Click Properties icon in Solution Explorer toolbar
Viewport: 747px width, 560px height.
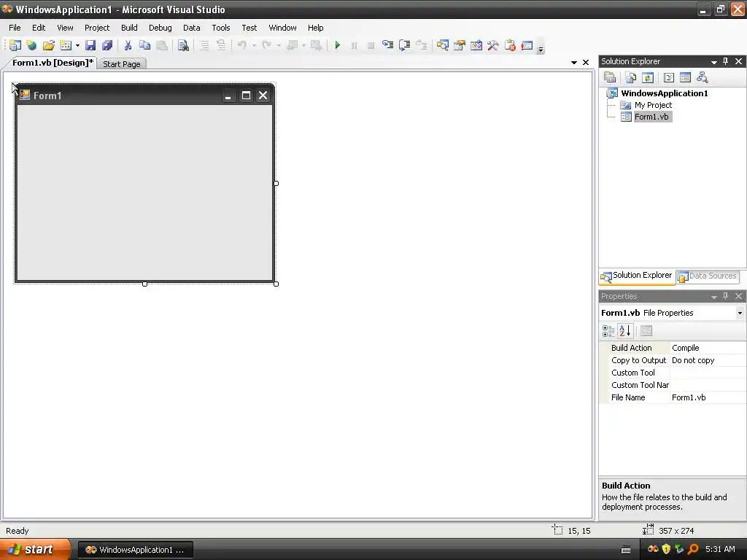(610, 77)
